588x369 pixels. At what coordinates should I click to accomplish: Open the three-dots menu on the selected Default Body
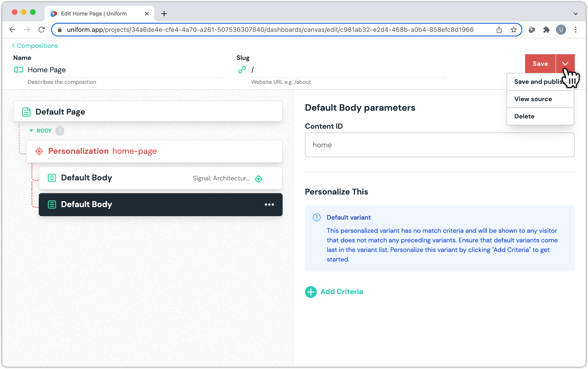[269, 205]
